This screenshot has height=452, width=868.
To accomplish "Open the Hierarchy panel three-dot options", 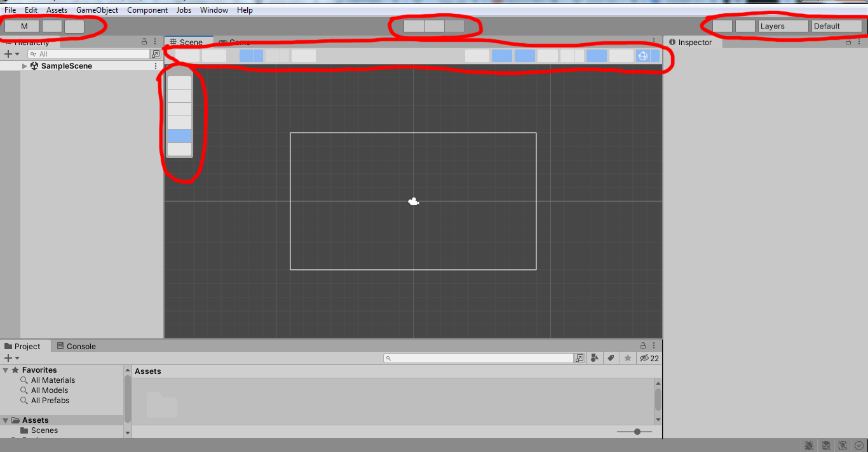I will [x=155, y=42].
